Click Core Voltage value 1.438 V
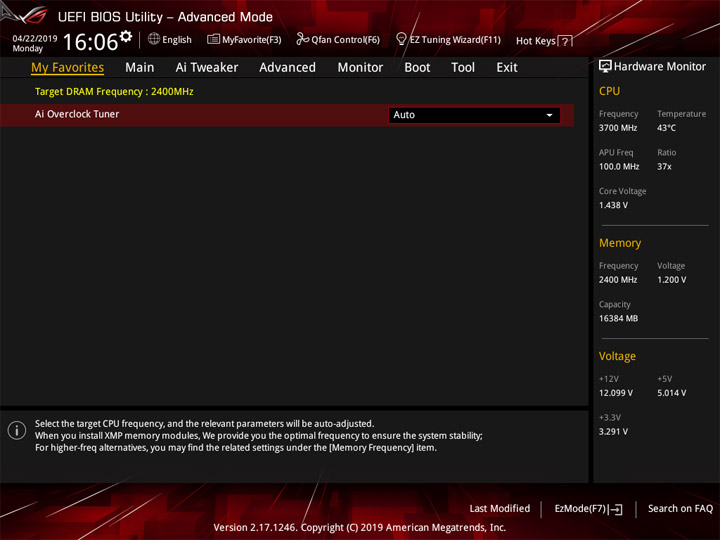The width and height of the screenshot is (720, 540). (x=613, y=205)
